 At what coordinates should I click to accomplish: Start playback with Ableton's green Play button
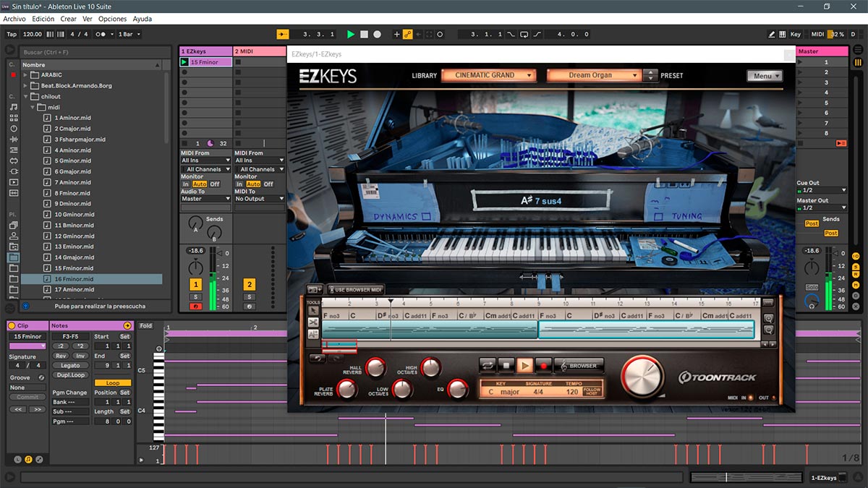[x=351, y=34]
